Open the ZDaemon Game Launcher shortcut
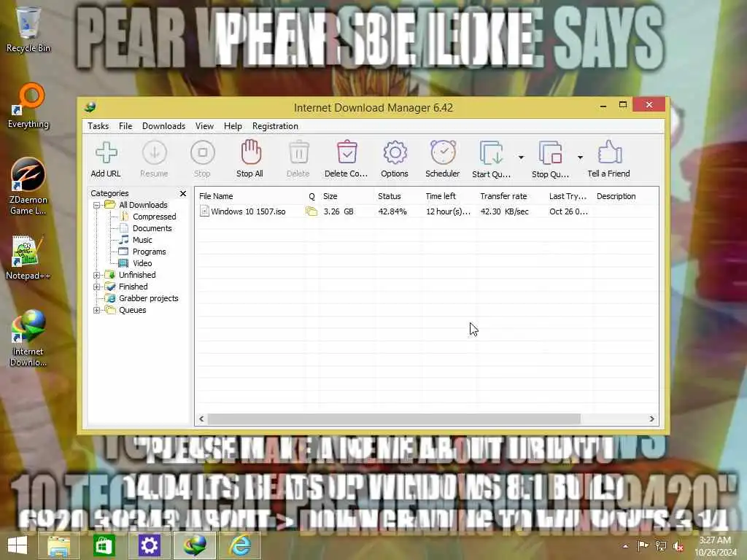The height and width of the screenshot is (560, 747). (28, 186)
